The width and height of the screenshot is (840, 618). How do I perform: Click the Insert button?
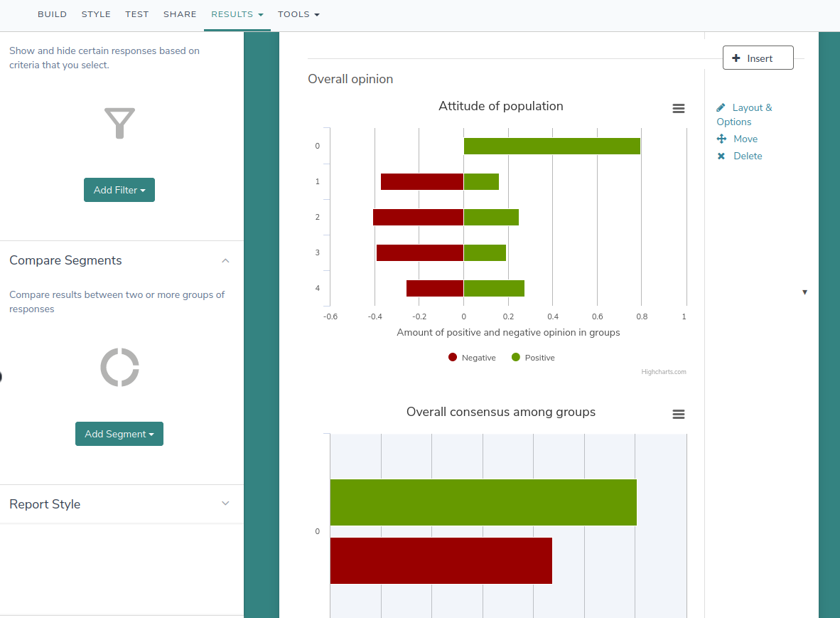[758, 58]
